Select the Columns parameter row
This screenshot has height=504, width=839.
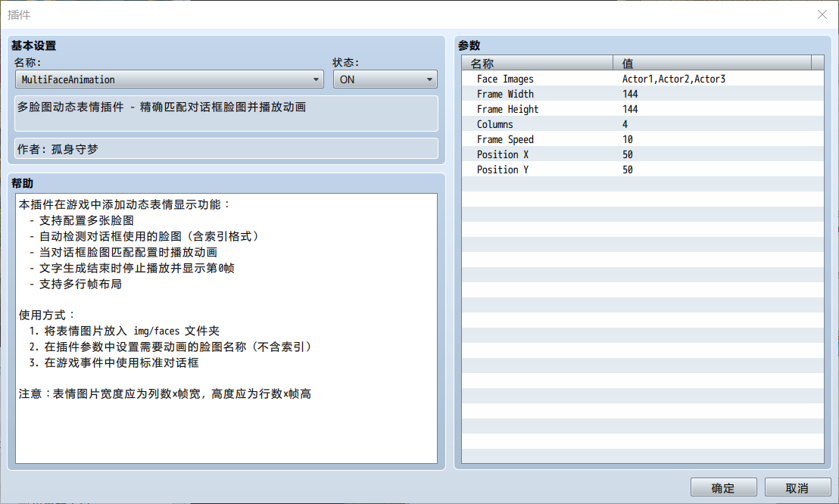(x=643, y=124)
